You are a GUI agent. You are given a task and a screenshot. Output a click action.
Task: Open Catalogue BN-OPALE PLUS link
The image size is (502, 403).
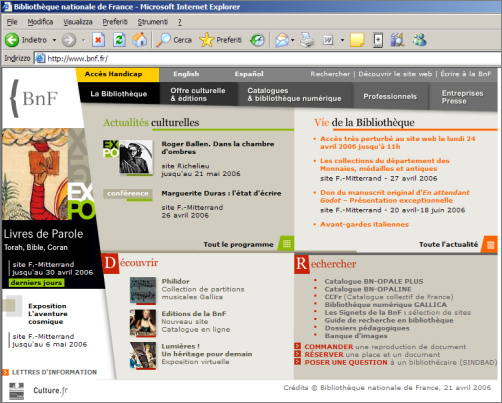[x=374, y=281]
